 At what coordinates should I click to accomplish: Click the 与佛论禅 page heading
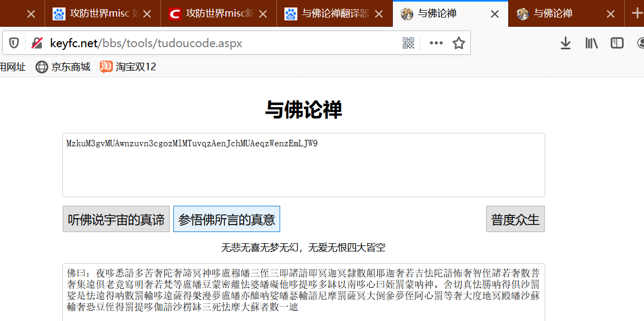304,110
